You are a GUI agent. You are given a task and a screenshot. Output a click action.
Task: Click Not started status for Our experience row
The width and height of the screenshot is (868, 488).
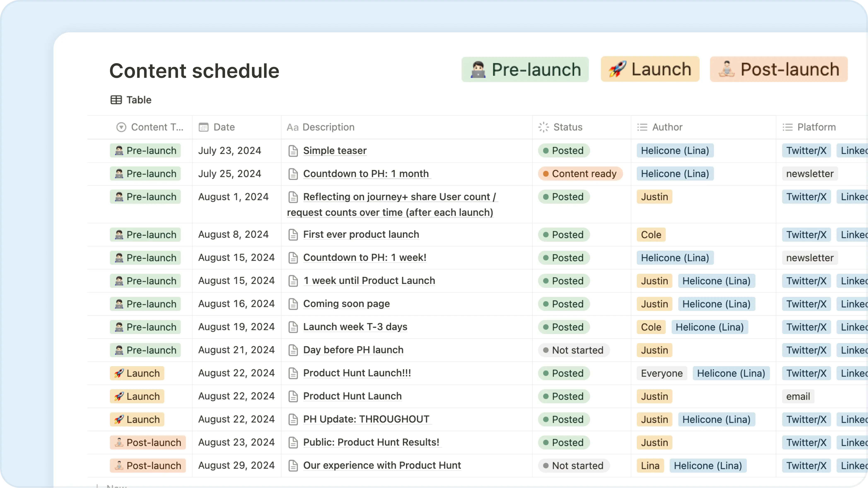[574, 466]
